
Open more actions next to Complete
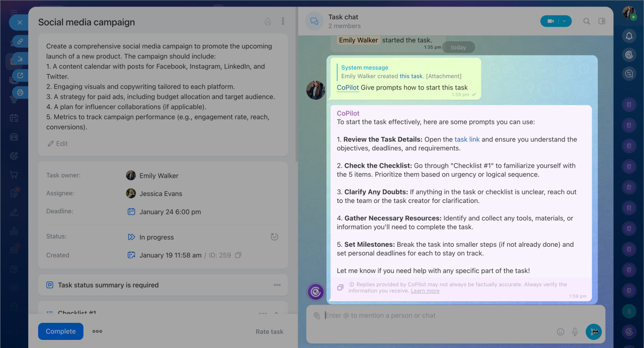(97, 331)
